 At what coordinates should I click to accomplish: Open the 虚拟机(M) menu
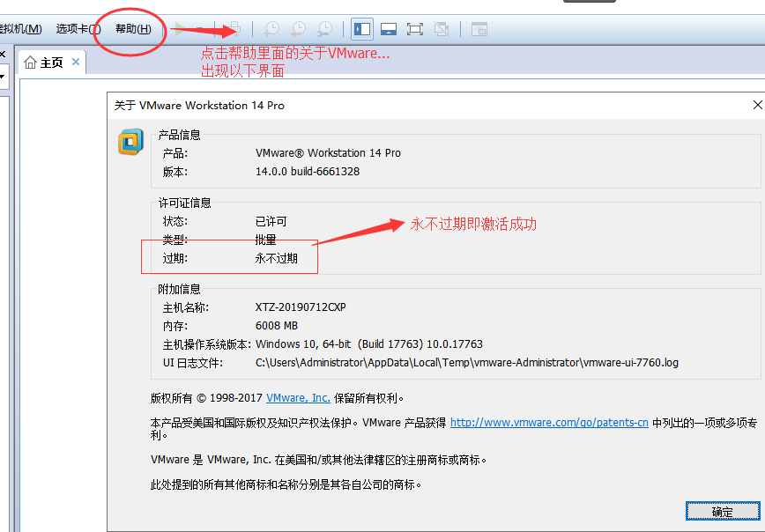[x=20, y=29]
